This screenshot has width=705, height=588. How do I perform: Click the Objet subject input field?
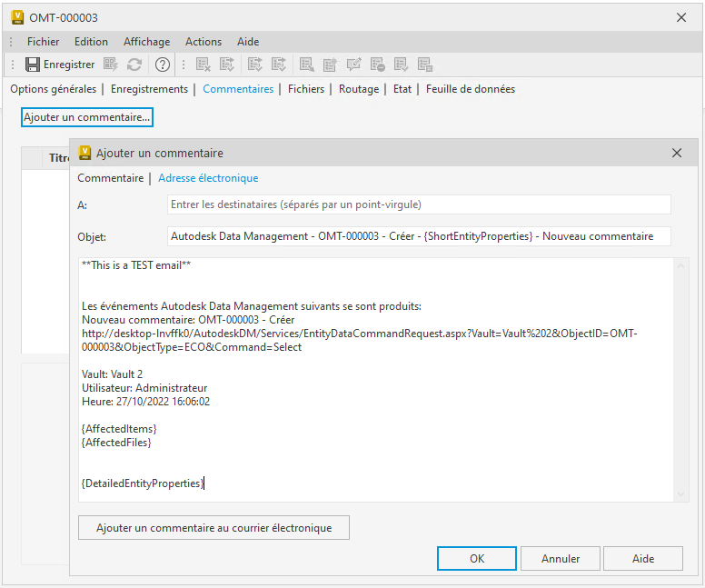(419, 236)
